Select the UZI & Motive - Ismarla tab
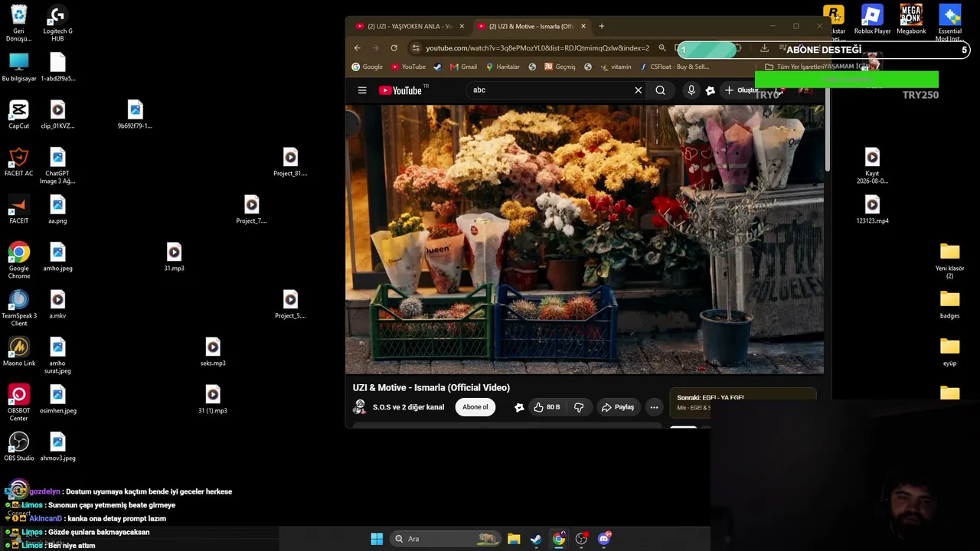This screenshot has width=980, height=551. 531,26
